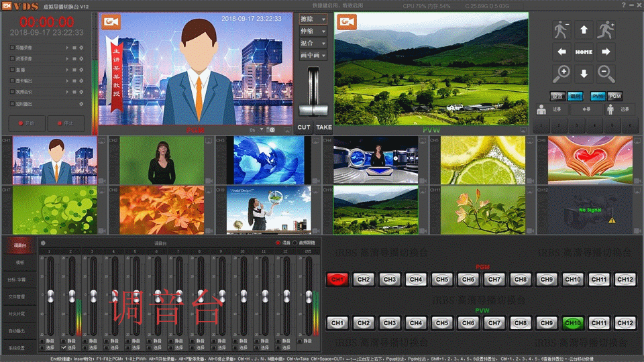Click the walking figure slow-down icon
Viewport: 644px width, 362px height.
pos(562,29)
